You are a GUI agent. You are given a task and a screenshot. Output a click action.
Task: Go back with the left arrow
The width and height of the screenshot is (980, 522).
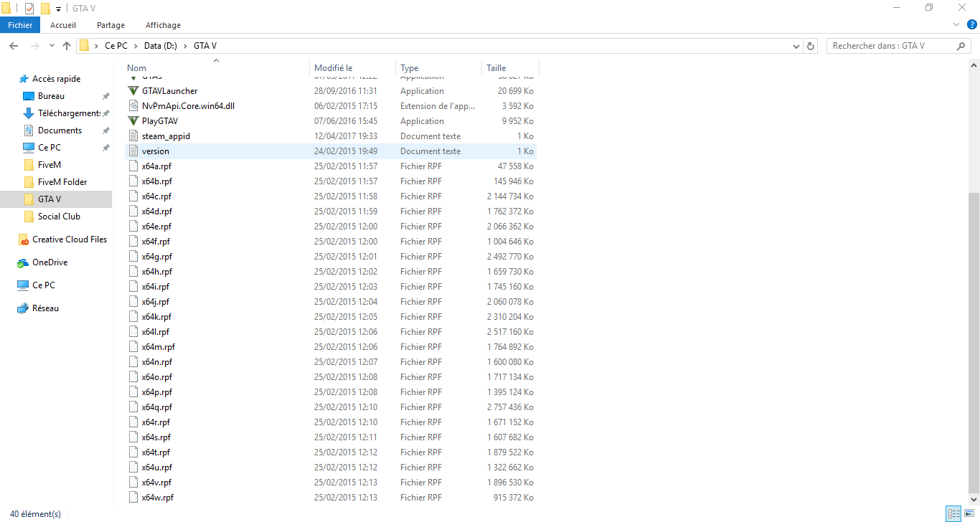[14, 46]
